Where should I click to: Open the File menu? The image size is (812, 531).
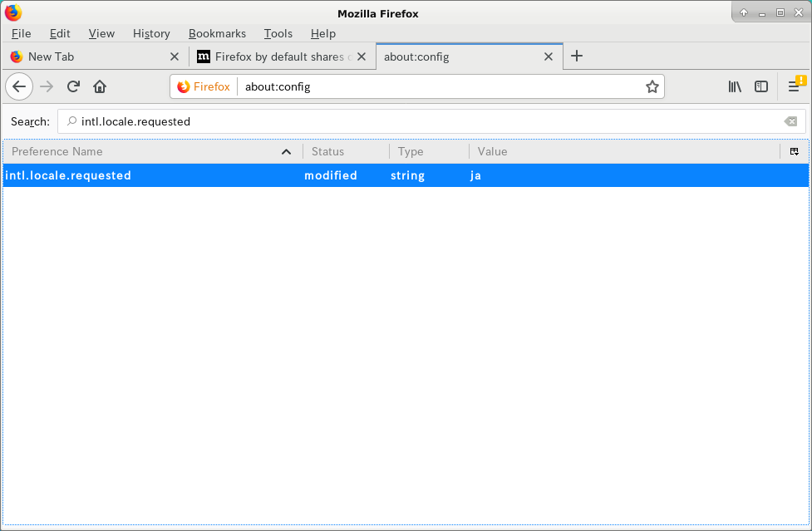point(22,33)
